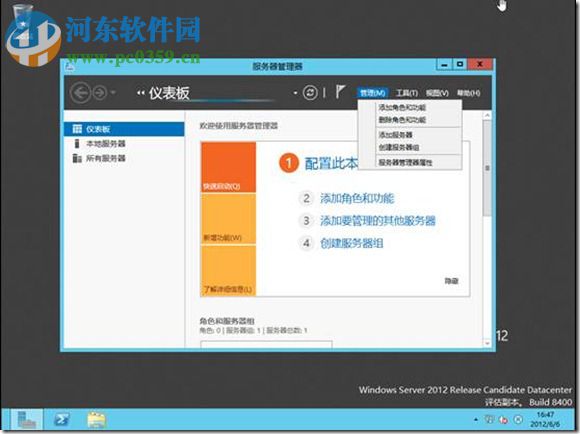The width and height of the screenshot is (580, 434).
Task: Choose 添加角色和功能 in the 管理 menu
Action: (402, 108)
